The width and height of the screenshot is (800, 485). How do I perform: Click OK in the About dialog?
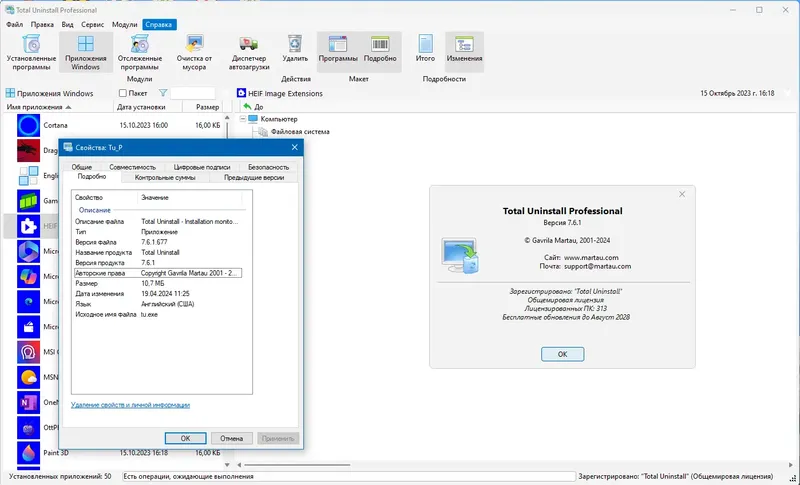562,354
